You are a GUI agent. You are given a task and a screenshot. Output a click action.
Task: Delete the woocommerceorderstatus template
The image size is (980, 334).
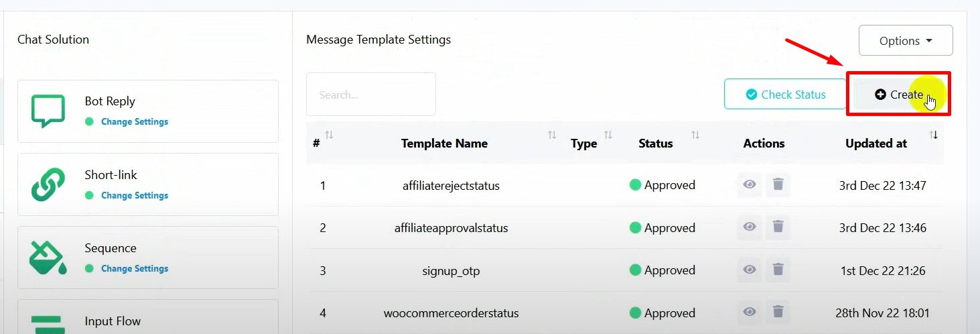point(778,312)
